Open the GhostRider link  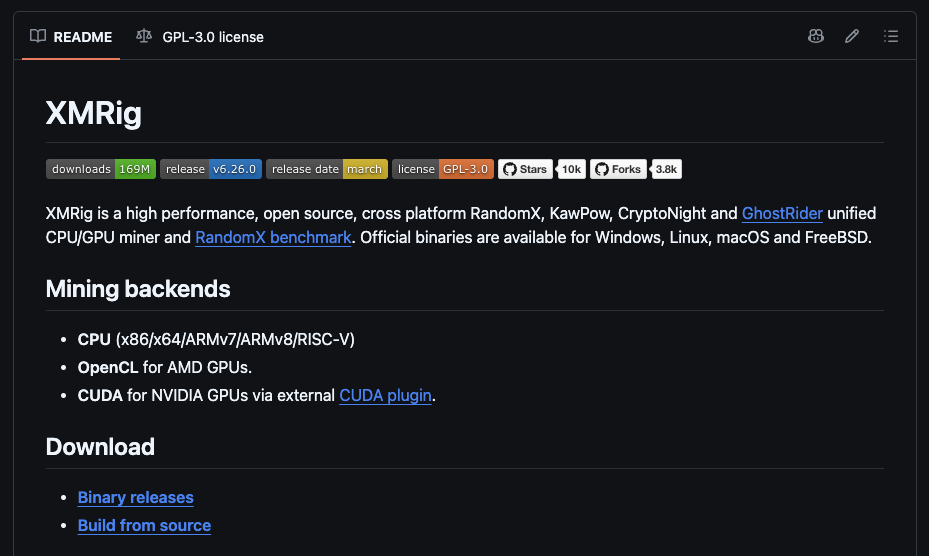click(782, 213)
